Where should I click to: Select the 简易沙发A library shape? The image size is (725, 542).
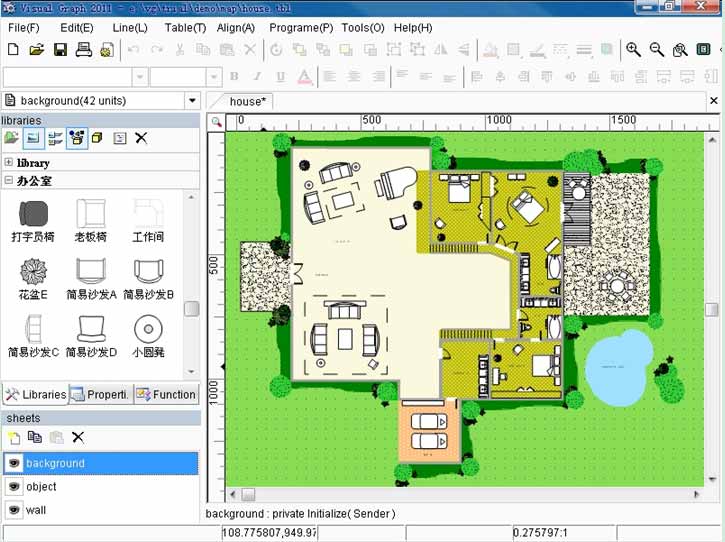91,278
